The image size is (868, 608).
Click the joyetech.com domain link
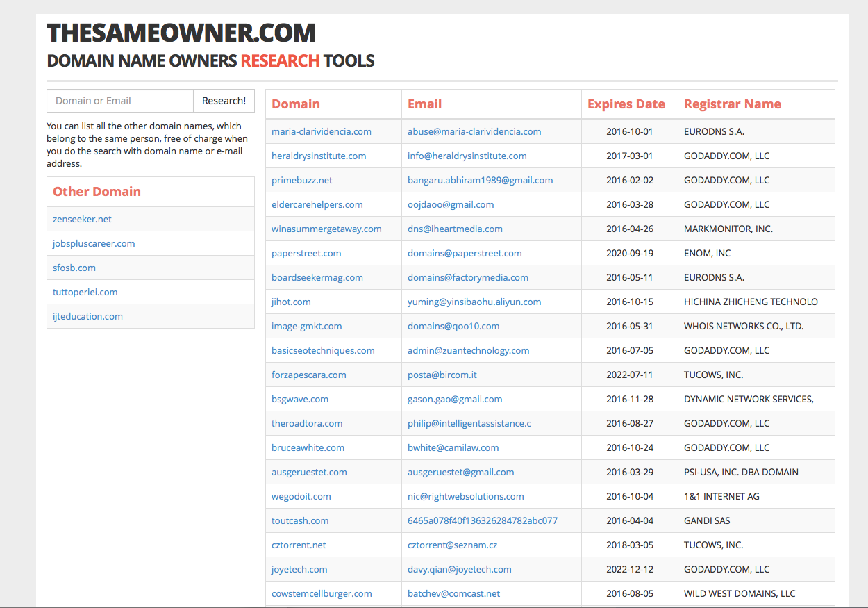[x=299, y=568]
